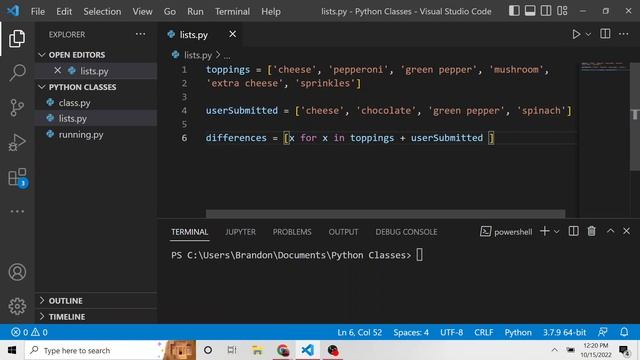Change indentation via Spaces: 4
Viewport: 640px width, 360px height.
411,332
